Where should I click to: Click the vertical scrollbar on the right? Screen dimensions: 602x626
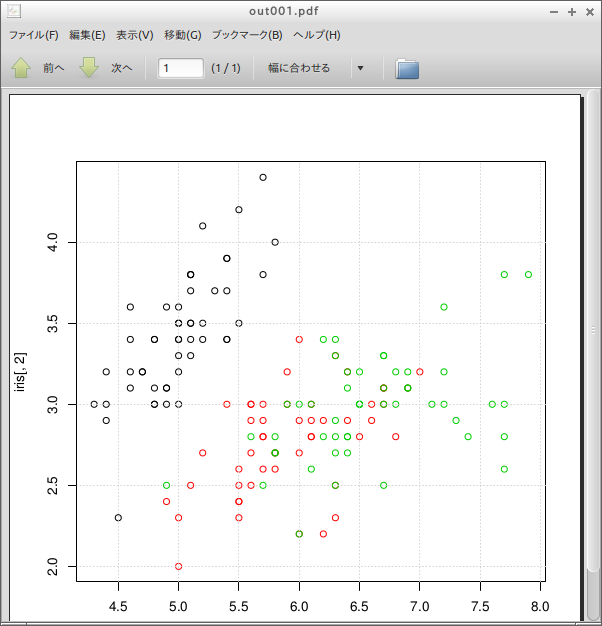point(594,330)
